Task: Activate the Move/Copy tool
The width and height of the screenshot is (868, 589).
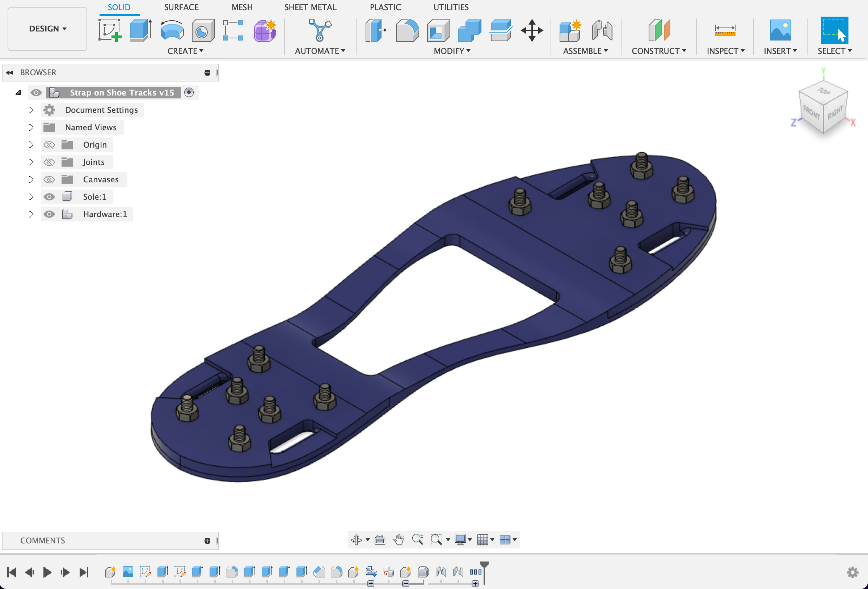Action: click(532, 31)
